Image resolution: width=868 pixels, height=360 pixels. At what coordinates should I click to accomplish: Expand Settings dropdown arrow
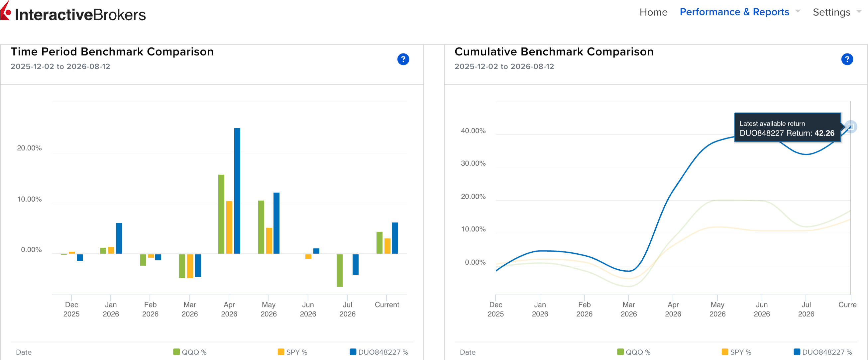[x=859, y=11]
